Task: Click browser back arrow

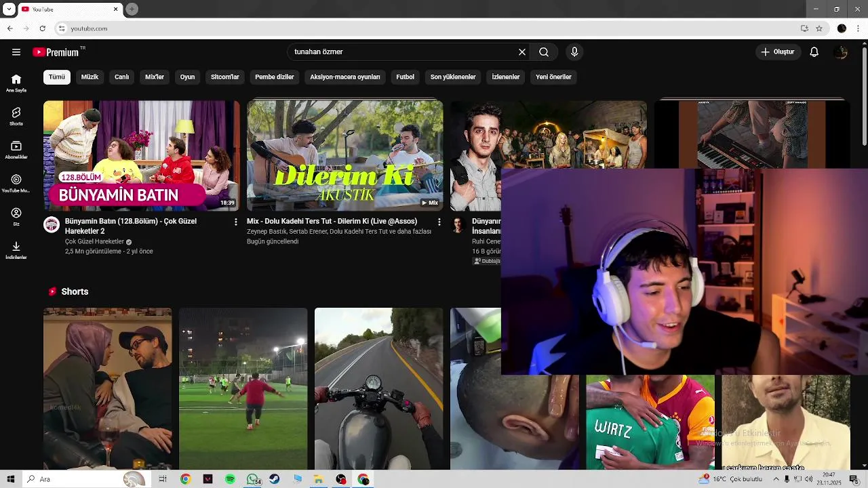Action: click(9, 28)
